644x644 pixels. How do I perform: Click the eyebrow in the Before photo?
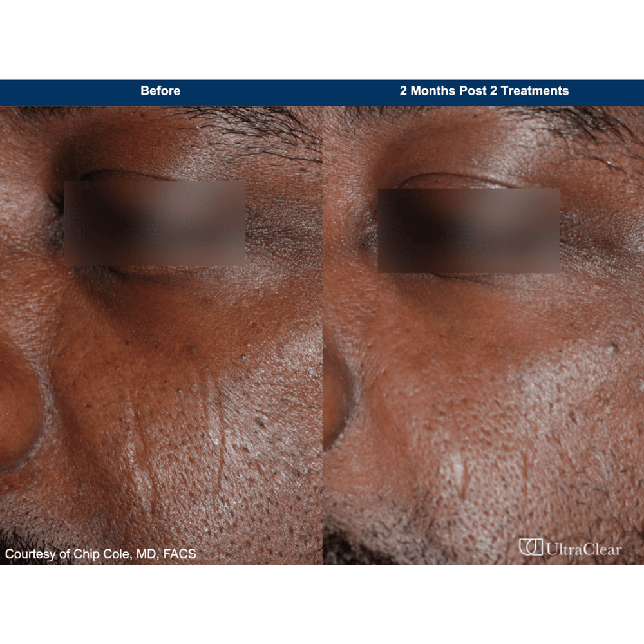[251, 126]
